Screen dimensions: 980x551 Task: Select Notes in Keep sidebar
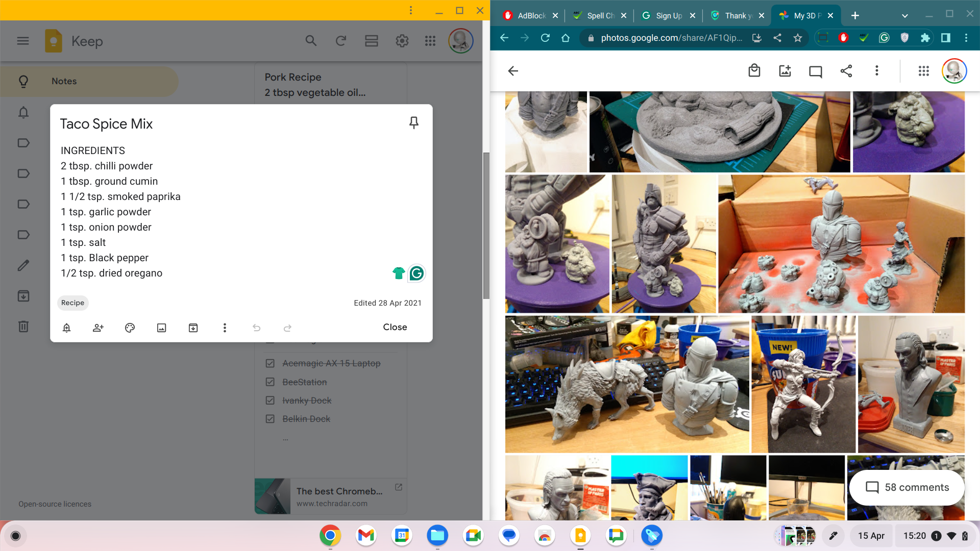tap(89, 81)
